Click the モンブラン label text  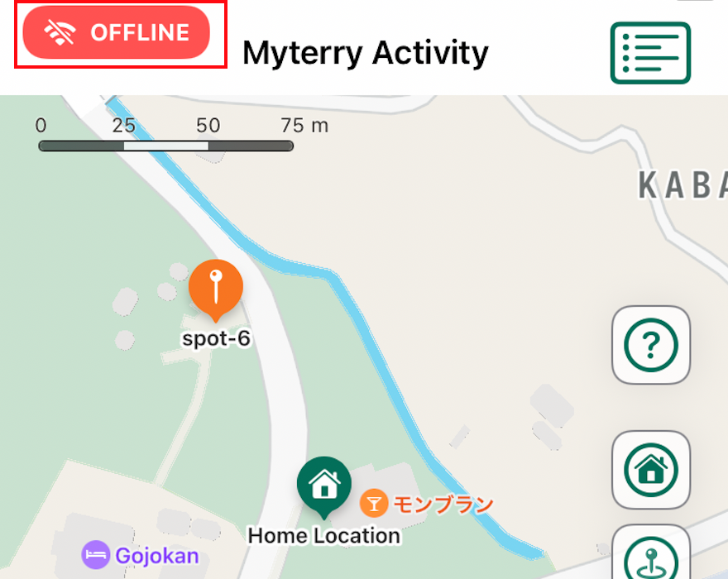[443, 505]
